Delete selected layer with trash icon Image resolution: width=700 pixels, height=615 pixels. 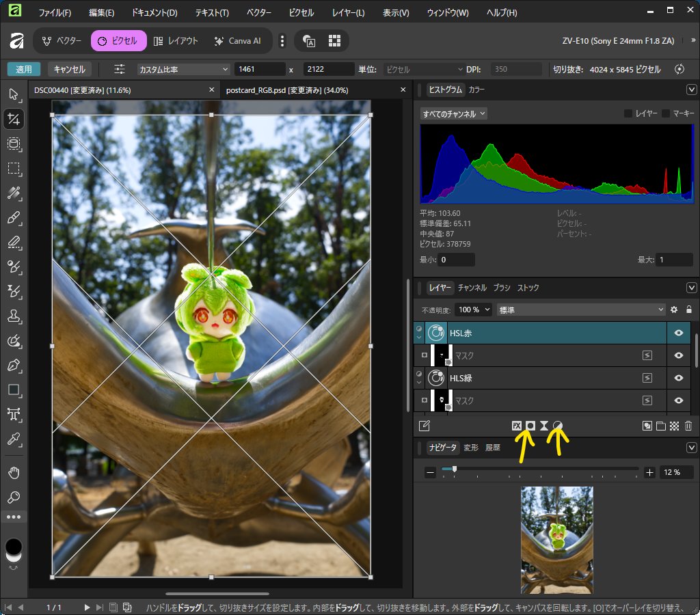688,426
